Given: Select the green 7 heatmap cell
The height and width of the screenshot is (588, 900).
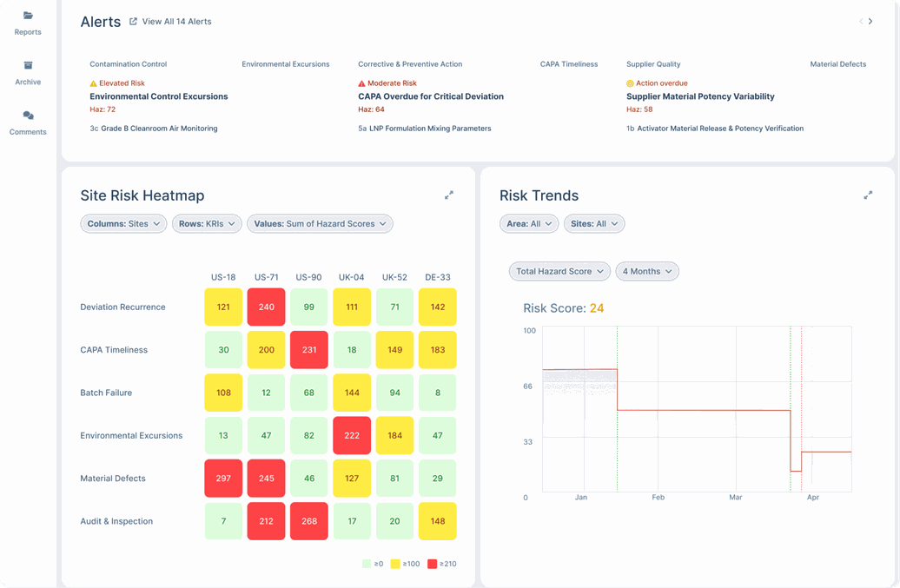Looking at the screenshot, I should coord(223,521).
